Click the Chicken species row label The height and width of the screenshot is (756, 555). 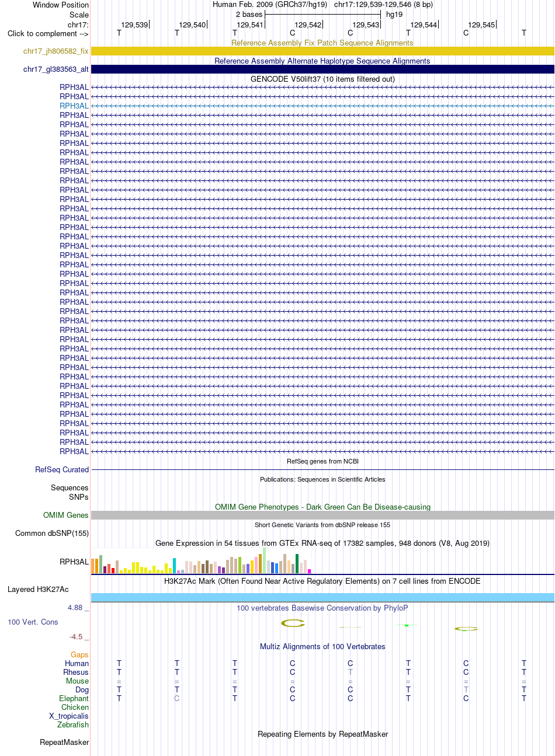[x=75, y=708]
